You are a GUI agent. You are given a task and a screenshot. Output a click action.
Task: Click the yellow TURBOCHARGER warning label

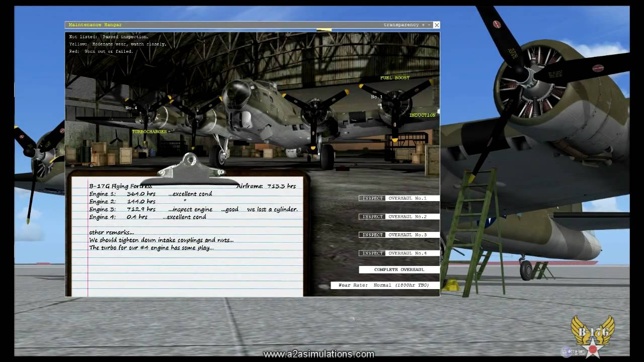[149, 132]
